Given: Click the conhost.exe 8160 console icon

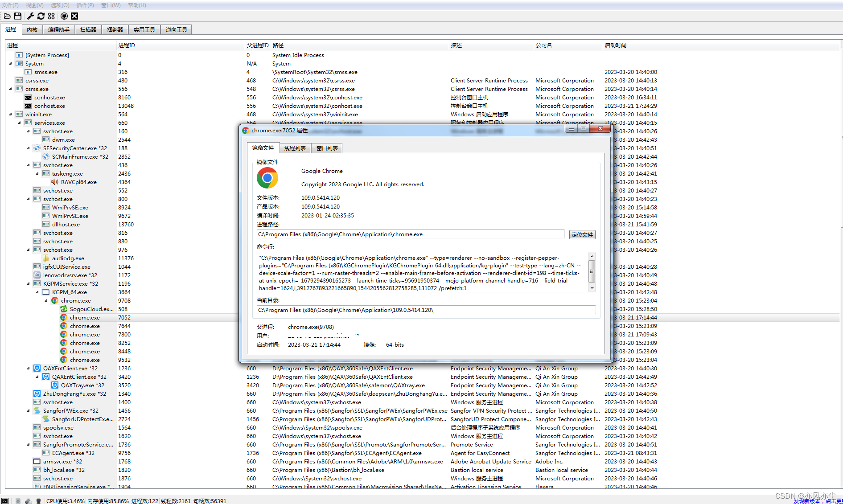Looking at the screenshot, I should [28, 97].
